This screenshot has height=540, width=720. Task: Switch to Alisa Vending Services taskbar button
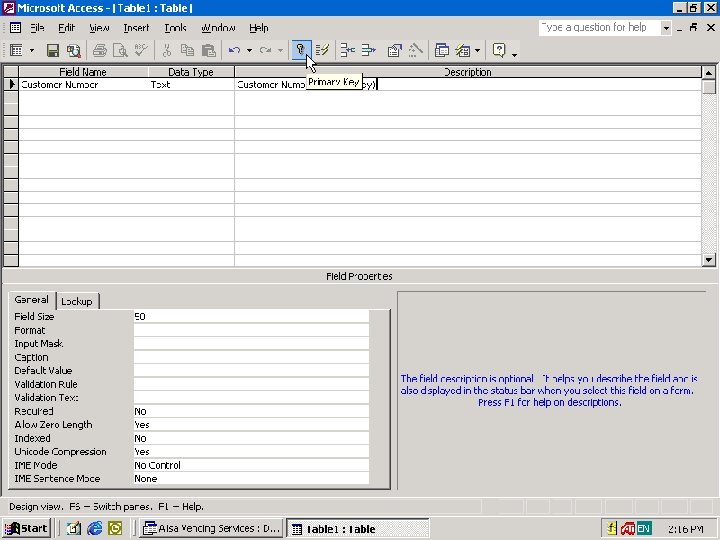[211, 529]
